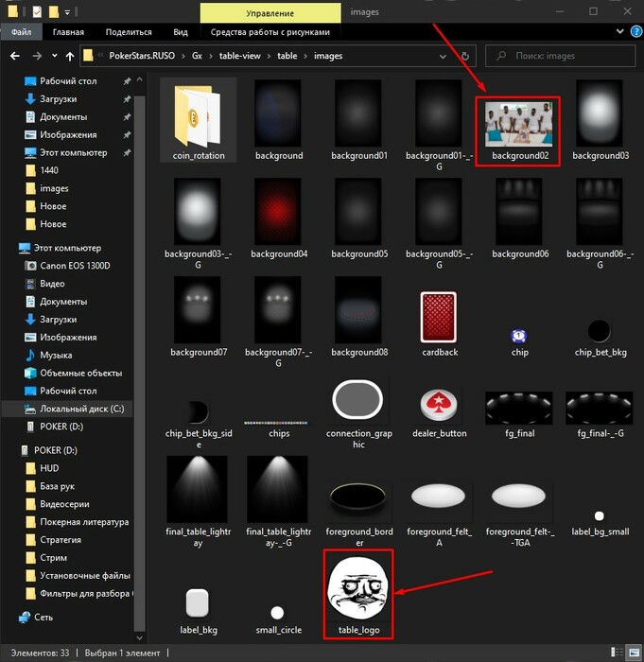Image resolution: width=644 pixels, height=662 pixels.
Task: Select the chips sprite file
Action: pyautogui.click(x=278, y=427)
